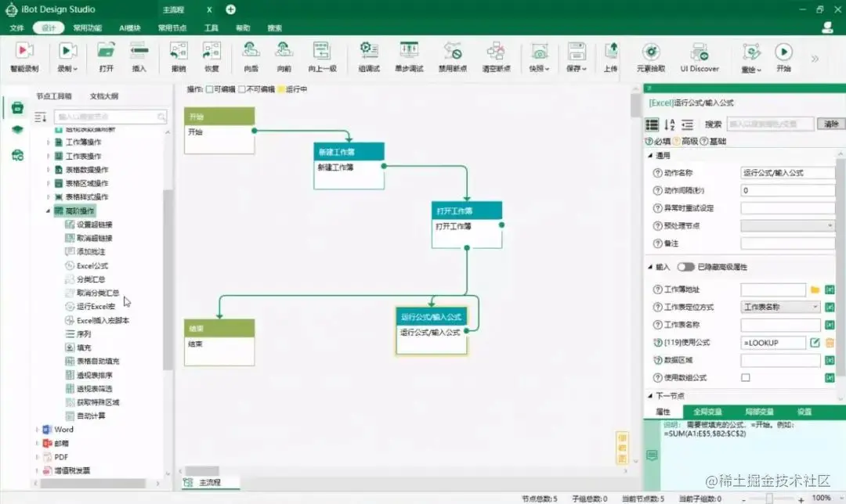Click variable icon next to 数据区域
846x504 pixels.
pyautogui.click(x=830, y=360)
